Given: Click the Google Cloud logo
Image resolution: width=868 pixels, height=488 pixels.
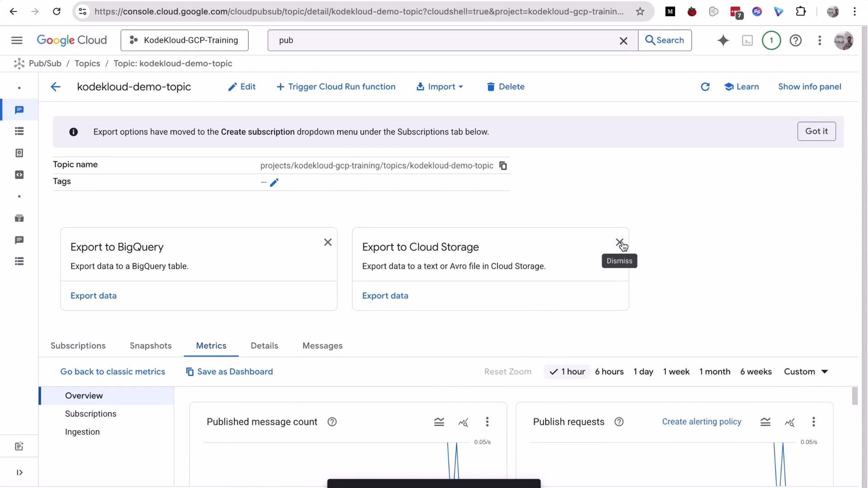Looking at the screenshot, I should click(x=71, y=40).
